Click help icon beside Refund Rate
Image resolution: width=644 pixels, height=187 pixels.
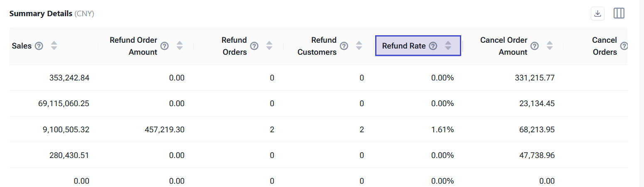pyautogui.click(x=433, y=46)
